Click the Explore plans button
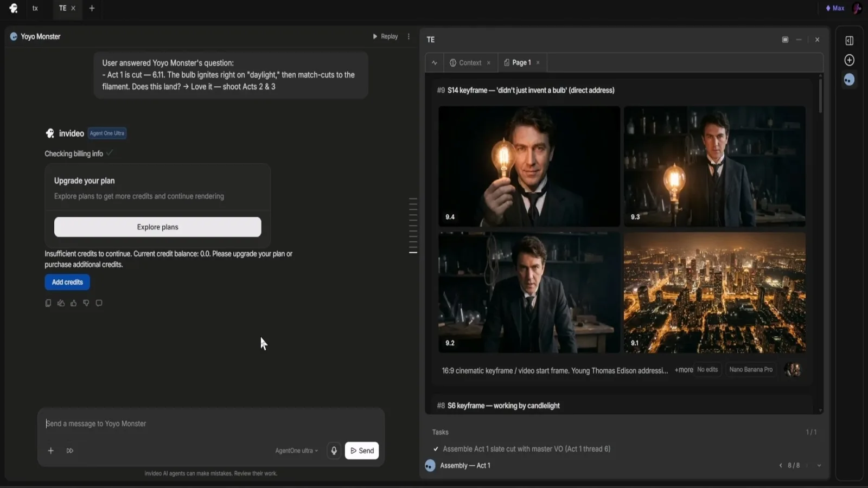The width and height of the screenshot is (868, 488). tap(157, 227)
